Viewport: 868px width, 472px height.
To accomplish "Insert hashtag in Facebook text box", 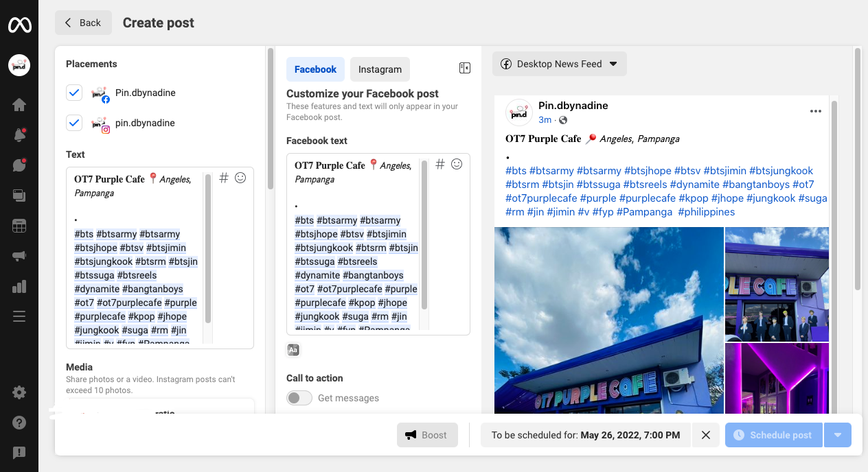I will (440, 164).
